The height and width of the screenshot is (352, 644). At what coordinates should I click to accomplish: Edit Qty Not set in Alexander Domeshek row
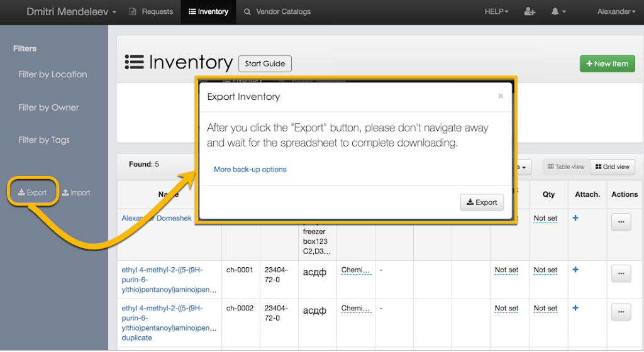pos(545,218)
